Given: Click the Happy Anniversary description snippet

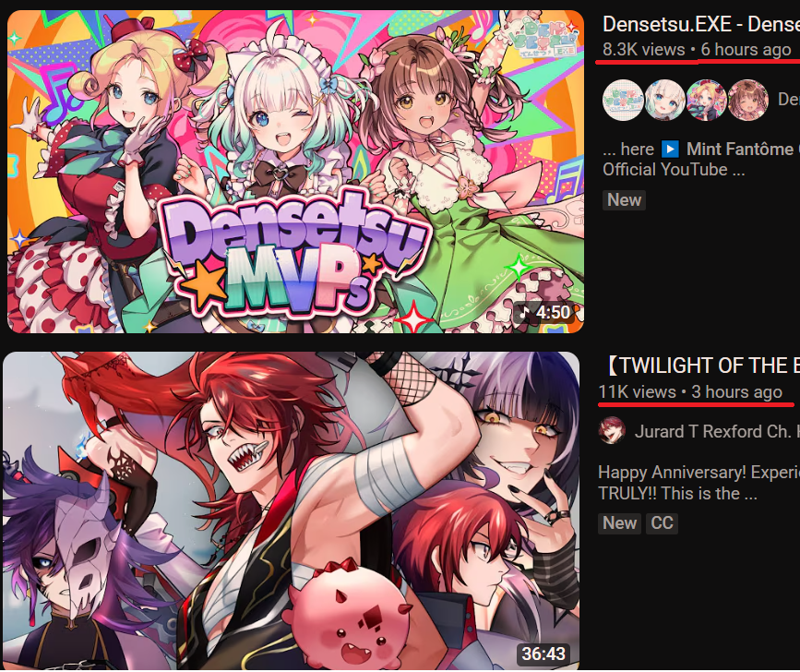Looking at the screenshot, I should click(x=699, y=483).
